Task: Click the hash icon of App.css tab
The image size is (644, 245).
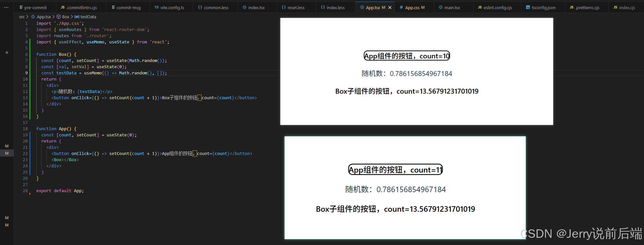Action: pyautogui.click(x=401, y=8)
